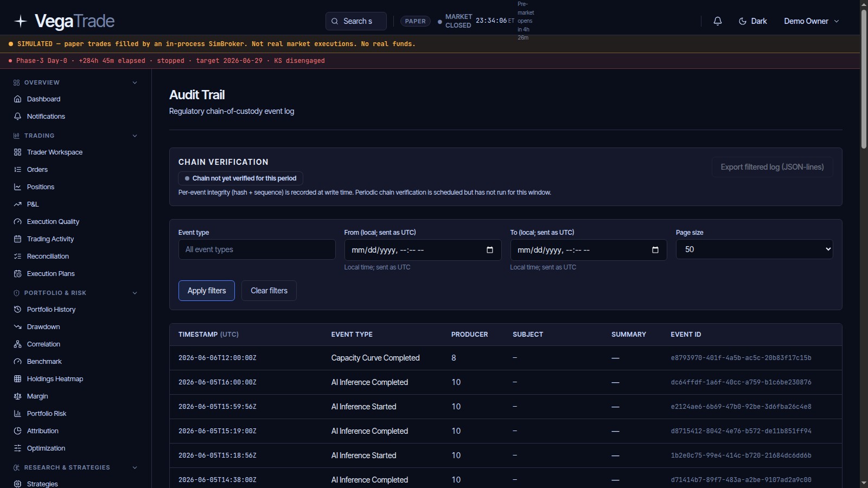Viewport: 868px width, 488px height.
Task: Click the Trading Activity calendar icon
Action: coord(17,239)
